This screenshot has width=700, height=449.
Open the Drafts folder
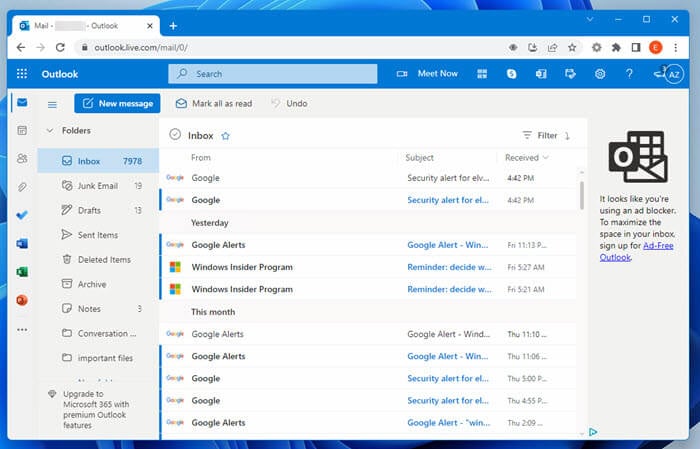(x=98, y=210)
